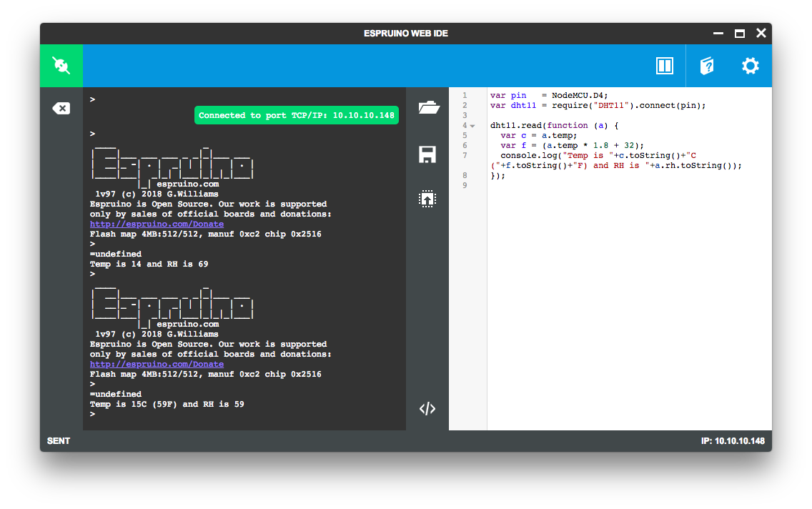Screen dimensions: 812x509
Task: Click the 'Temp is 14 and RH is 69' output
Action: point(149,264)
